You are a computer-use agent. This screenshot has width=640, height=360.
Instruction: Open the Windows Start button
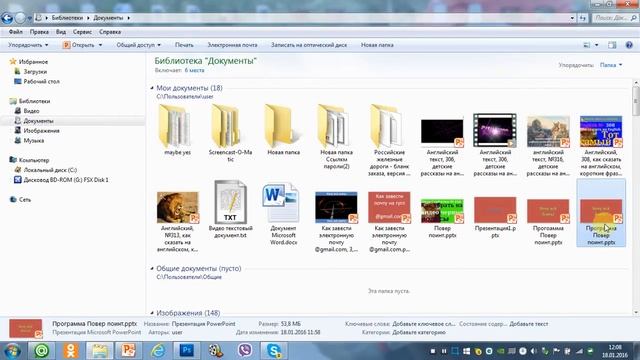12,351
